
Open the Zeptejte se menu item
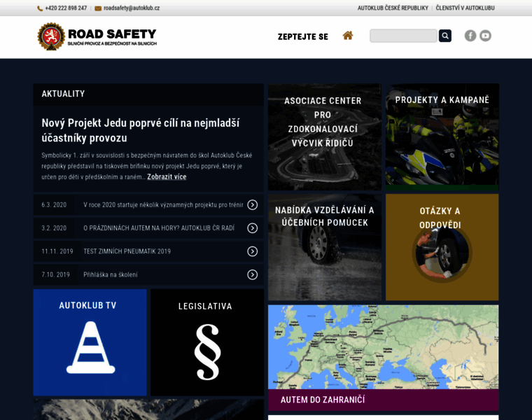303,36
